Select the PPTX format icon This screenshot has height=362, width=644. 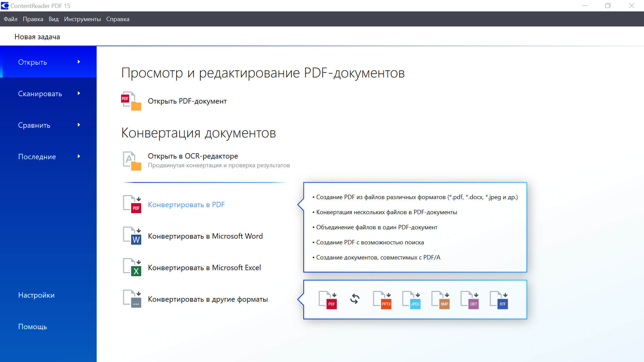(382, 299)
